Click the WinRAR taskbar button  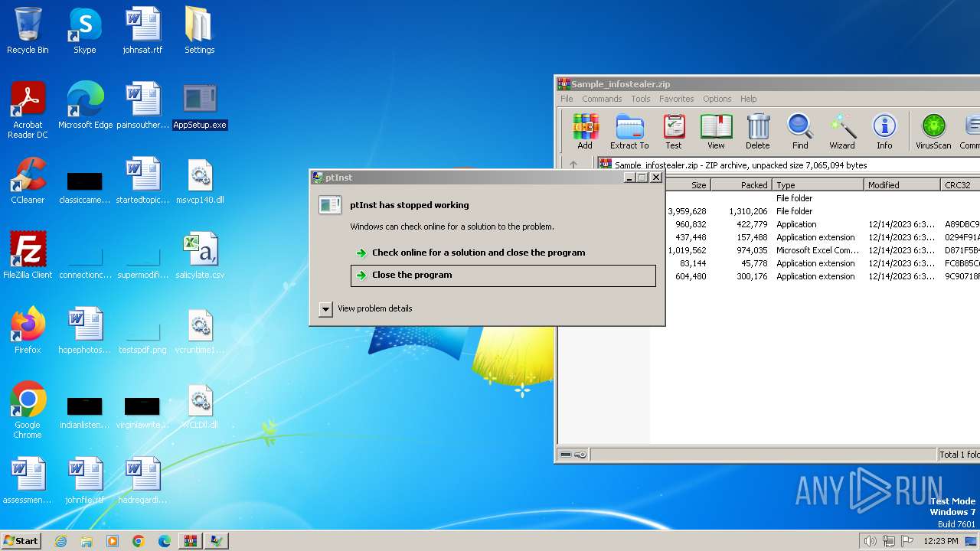tap(191, 541)
